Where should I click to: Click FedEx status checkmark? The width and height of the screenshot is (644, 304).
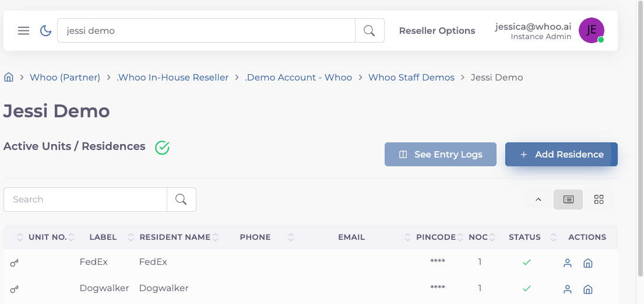point(526,262)
